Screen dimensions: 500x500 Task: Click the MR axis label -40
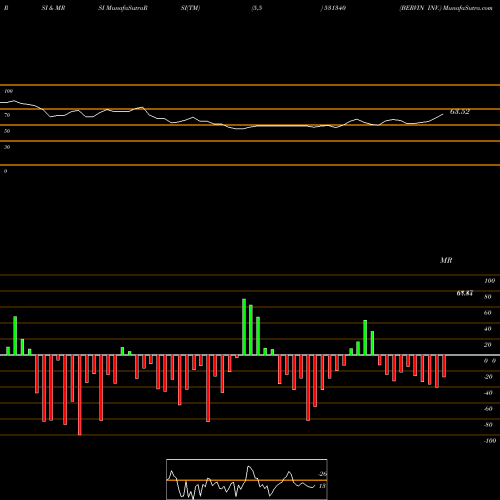point(488,393)
